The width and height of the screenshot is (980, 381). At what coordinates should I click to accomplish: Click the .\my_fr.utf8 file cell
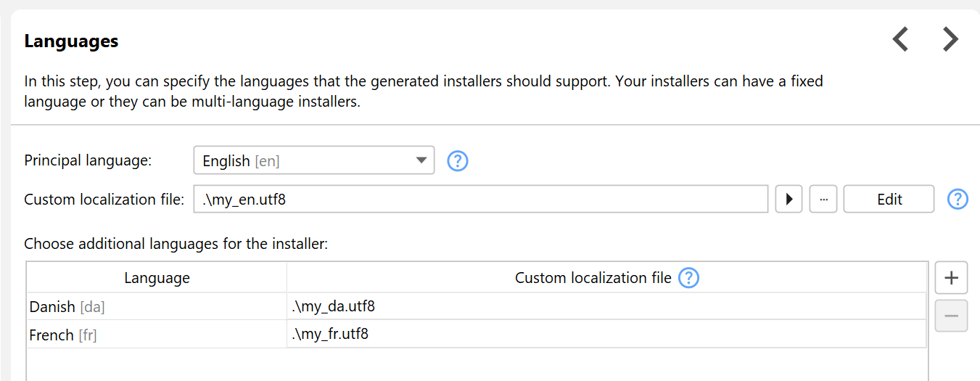(x=606, y=335)
